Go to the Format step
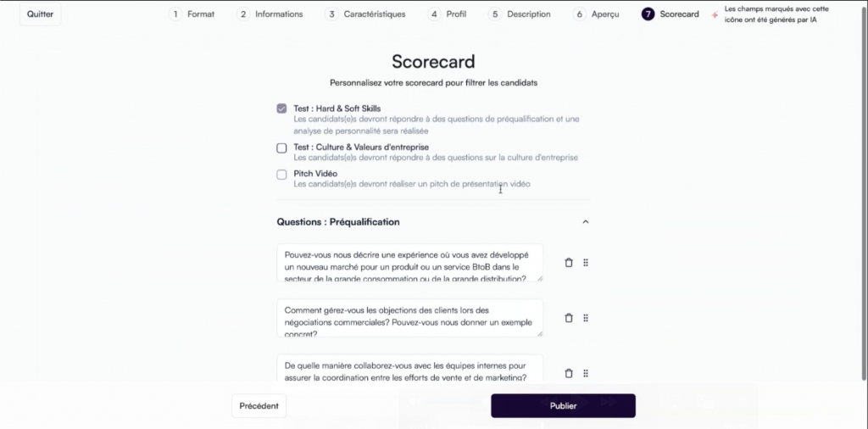Viewport: 868px width, 429px height. click(x=192, y=14)
